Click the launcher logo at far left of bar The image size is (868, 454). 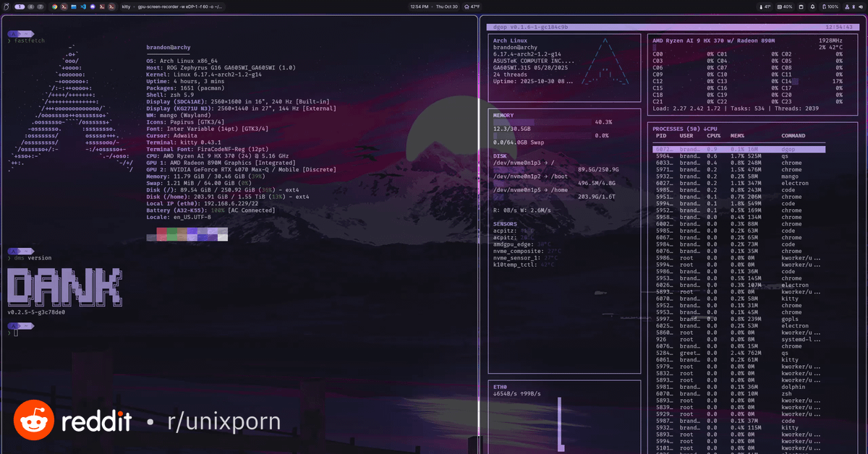click(7, 7)
